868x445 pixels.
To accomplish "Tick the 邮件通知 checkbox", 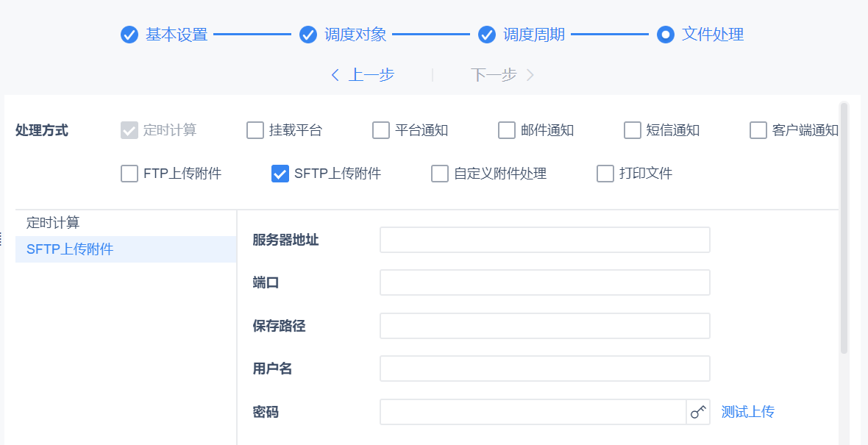I will click(507, 130).
